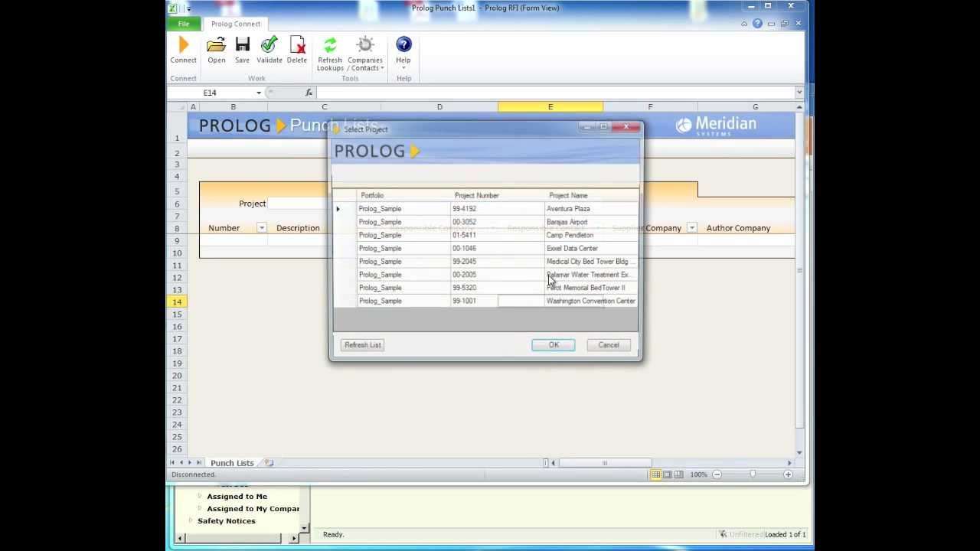Screen dimensions: 980x551
Task: Click next sheet navigation arrow
Action: [x=190, y=463]
